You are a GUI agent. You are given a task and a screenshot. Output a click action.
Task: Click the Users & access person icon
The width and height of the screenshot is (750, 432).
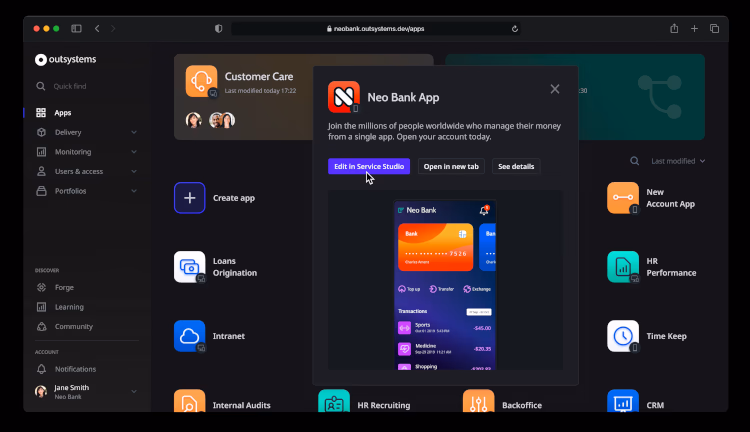tap(41, 171)
